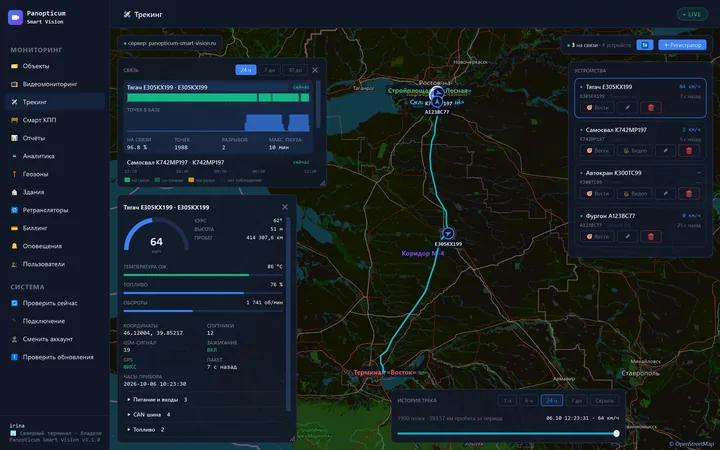
Task: Select 7 дн in the Связь panel
Action: click(x=269, y=70)
